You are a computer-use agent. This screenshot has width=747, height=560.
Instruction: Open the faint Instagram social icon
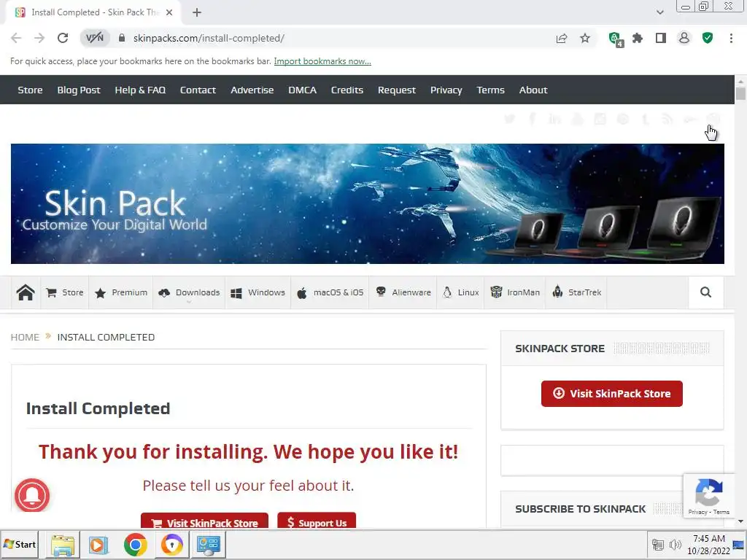[x=600, y=119]
